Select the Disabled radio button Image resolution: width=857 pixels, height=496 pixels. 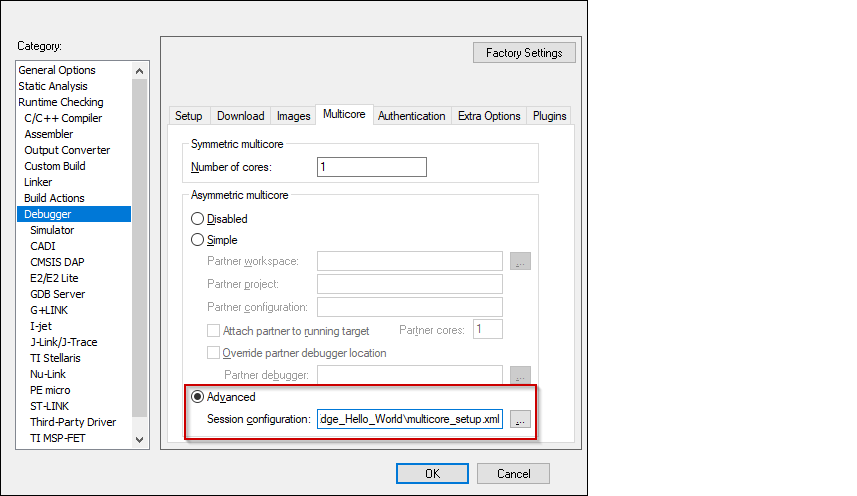click(x=198, y=219)
